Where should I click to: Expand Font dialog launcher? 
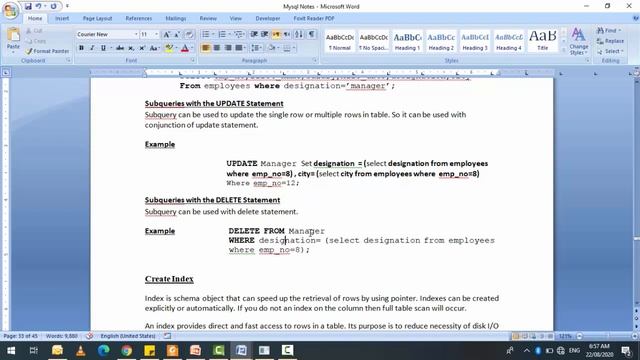tap(193, 60)
